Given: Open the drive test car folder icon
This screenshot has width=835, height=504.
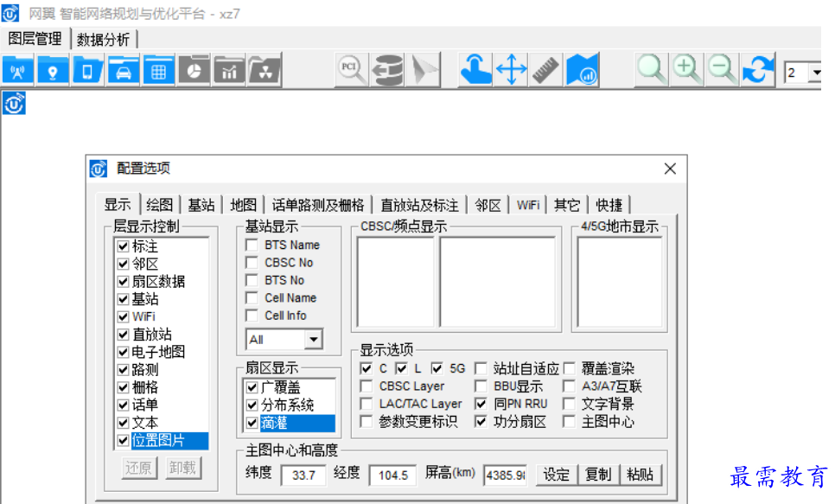Looking at the screenshot, I should (x=124, y=70).
